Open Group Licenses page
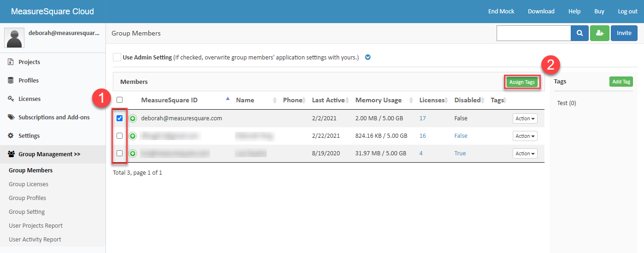 tap(29, 184)
